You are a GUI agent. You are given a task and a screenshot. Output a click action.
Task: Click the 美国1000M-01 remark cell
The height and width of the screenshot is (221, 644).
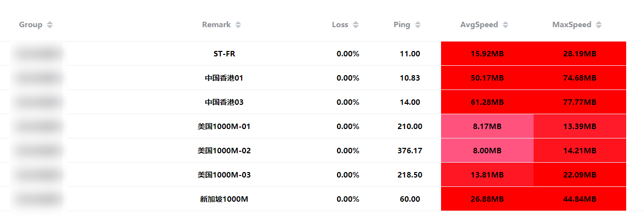[x=224, y=126]
